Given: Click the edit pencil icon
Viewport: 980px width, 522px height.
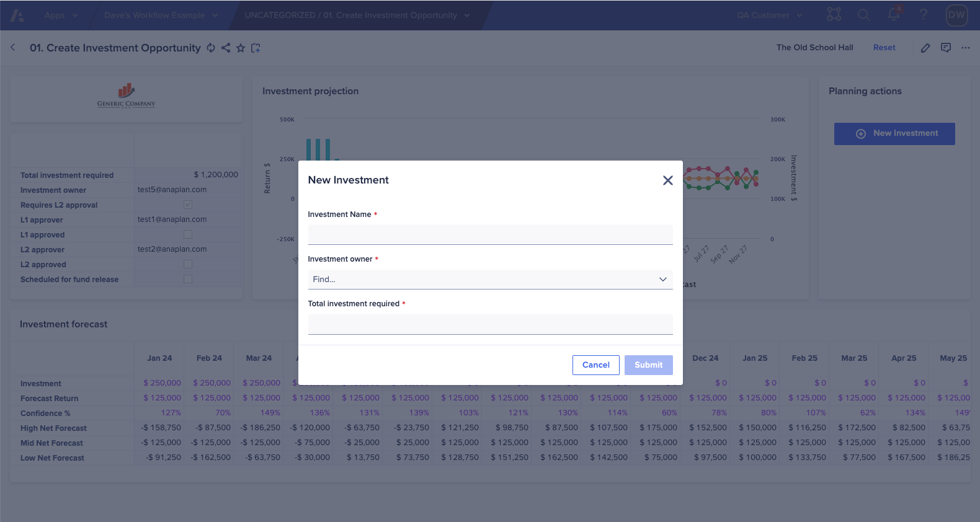Looking at the screenshot, I should pyautogui.click(x=925, y=48).
